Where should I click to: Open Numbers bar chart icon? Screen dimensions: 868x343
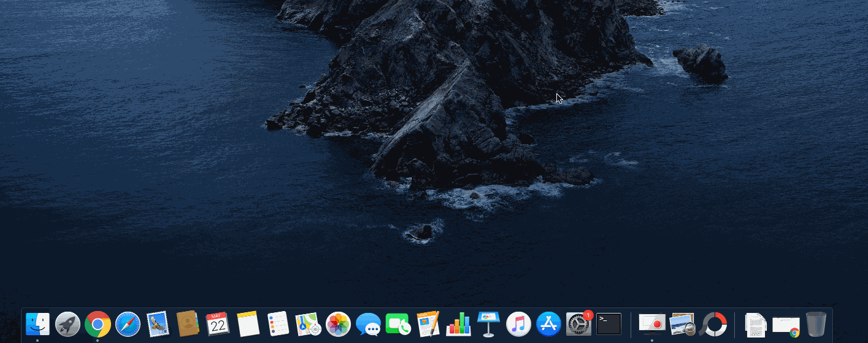point(458,324)
